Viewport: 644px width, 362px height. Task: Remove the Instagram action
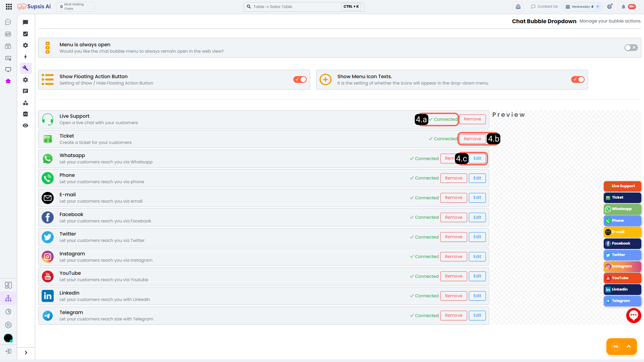pos(454,257)
